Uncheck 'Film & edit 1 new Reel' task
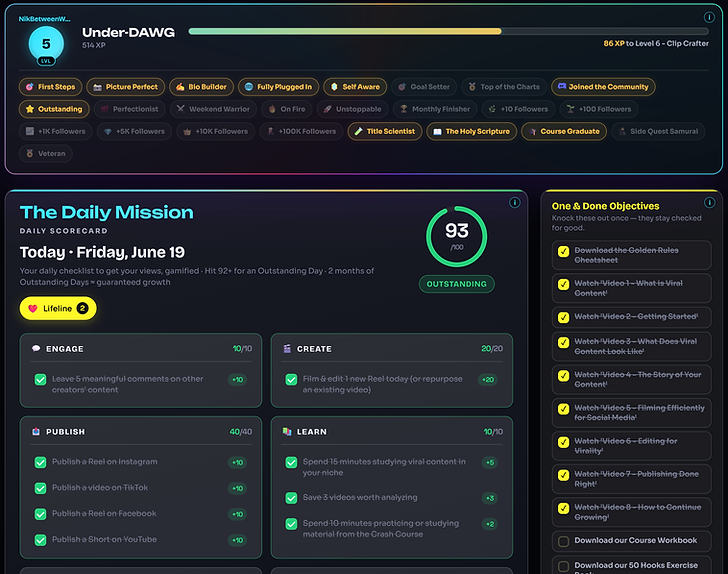 point(291,379)
